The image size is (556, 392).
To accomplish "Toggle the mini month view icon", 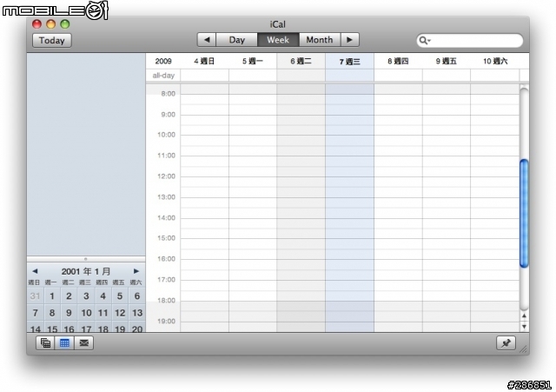I will pos(64,343).
